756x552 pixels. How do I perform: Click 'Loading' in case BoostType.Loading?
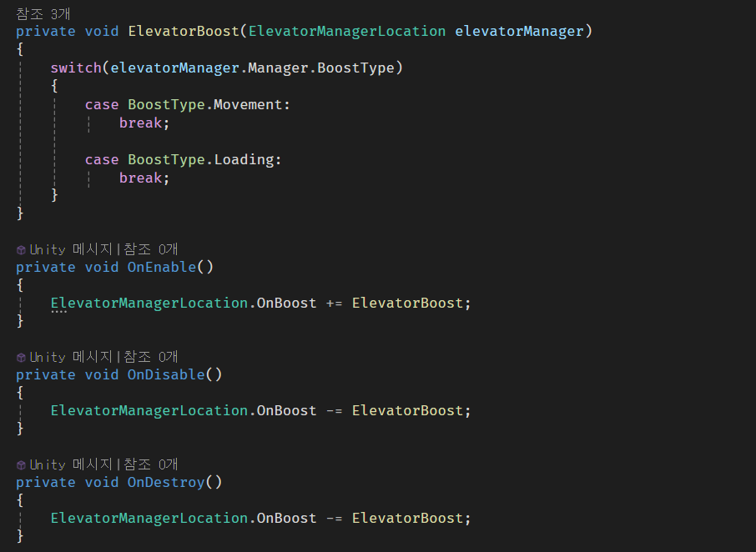pyautogui.click(x=244, y=159)
